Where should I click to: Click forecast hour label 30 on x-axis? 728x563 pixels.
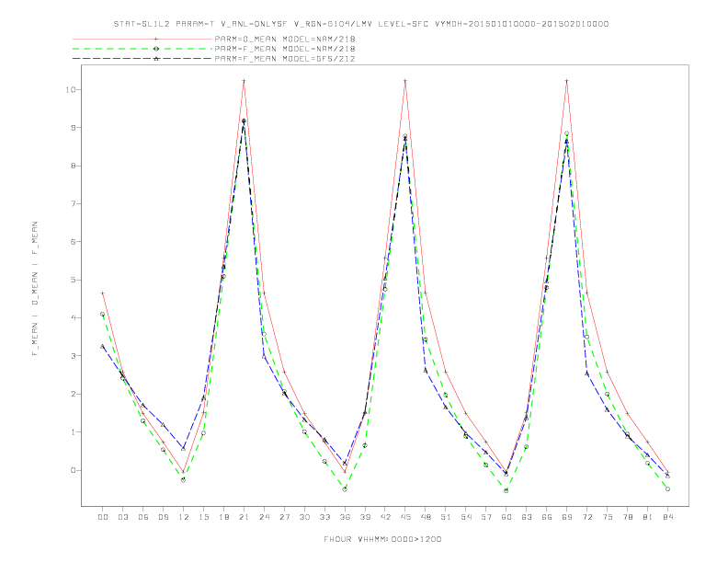tap(304, 517)
